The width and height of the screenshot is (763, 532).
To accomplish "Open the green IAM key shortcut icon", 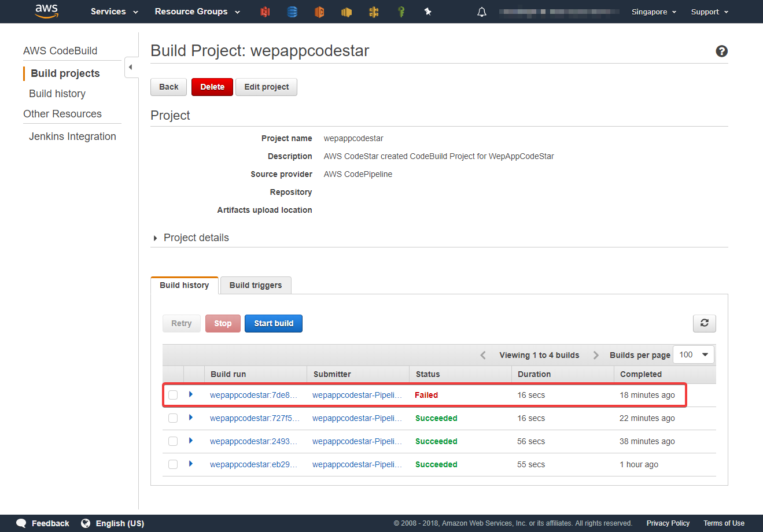I will [x=401, y=12].
